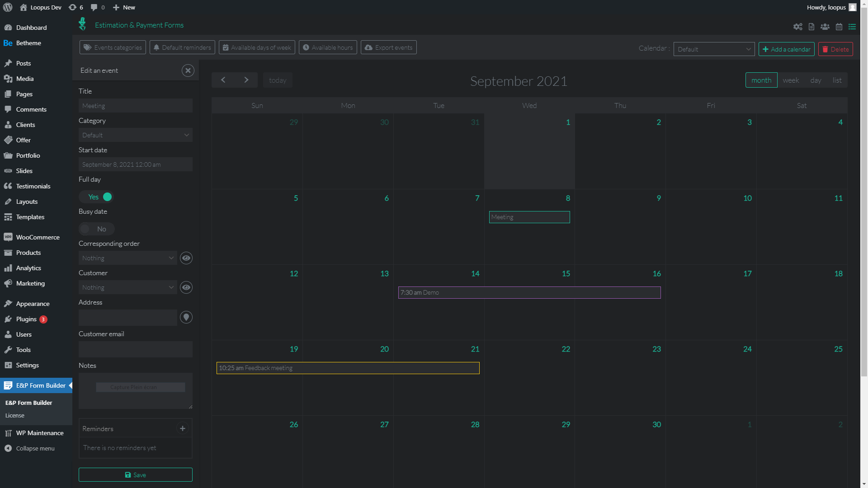Add a reminder with the plus icon

[x=183, y=428]
